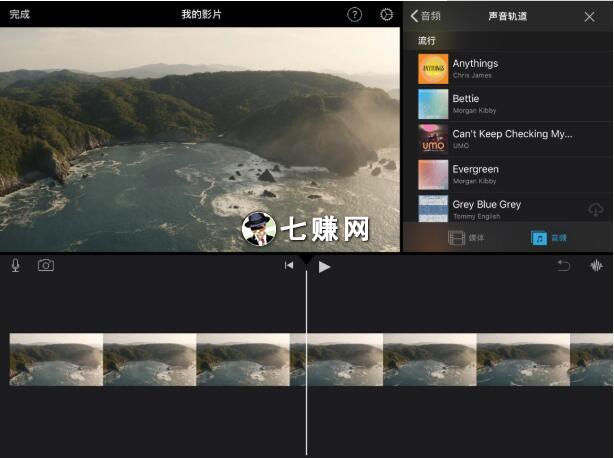Select the Bettie album artwork
Screen dimensions: 614x458
tap(433, 104)
